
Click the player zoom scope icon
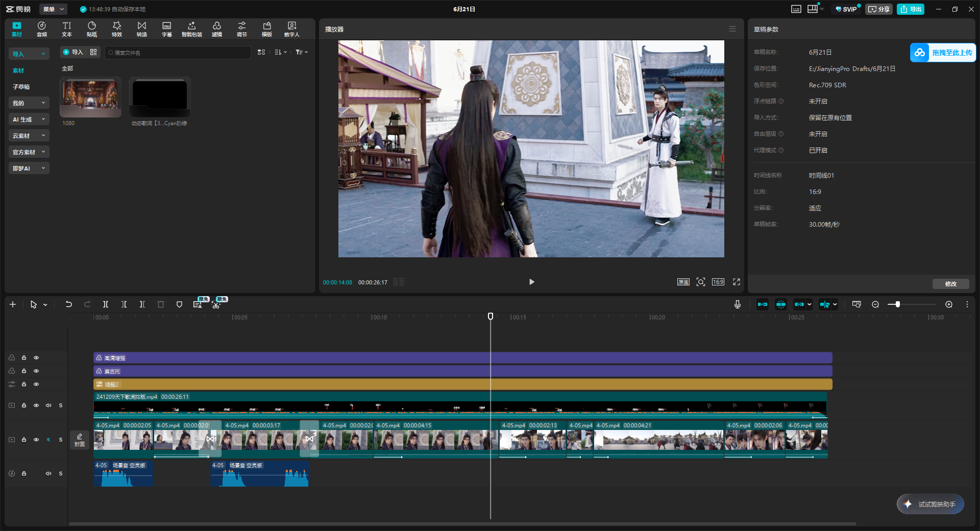[701, 282]
